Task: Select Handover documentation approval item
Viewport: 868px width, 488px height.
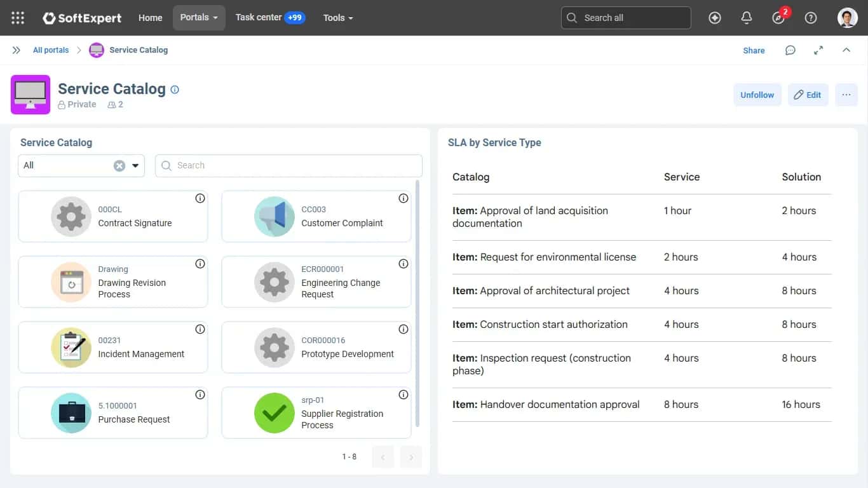Action: click(546, 405)
